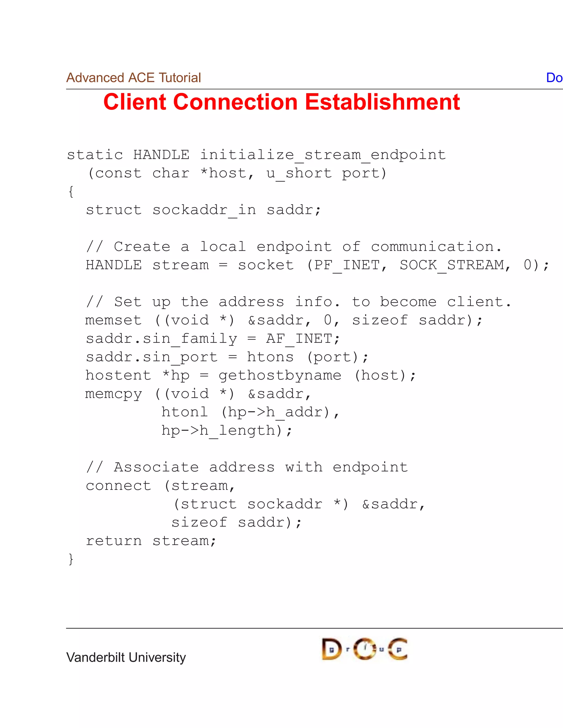
Task: Click the comment '// Create a local endpoint of communication.'
Action: pyautogui.click(x=294, y=247)
